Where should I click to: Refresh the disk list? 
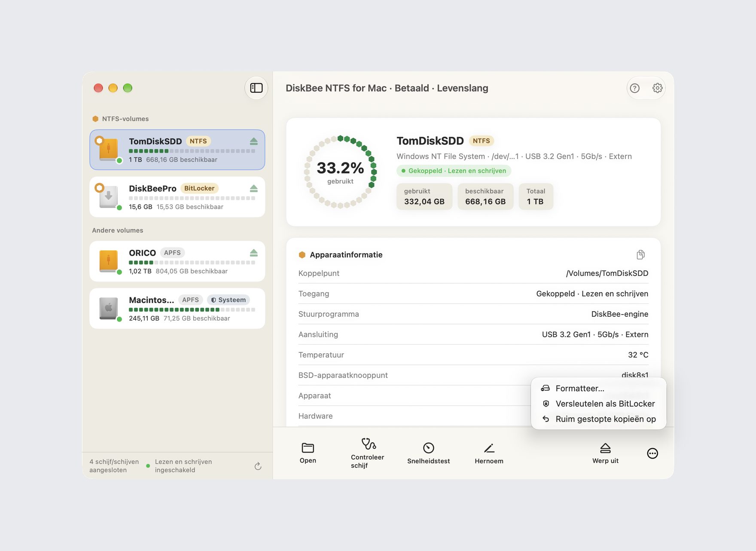258,466
